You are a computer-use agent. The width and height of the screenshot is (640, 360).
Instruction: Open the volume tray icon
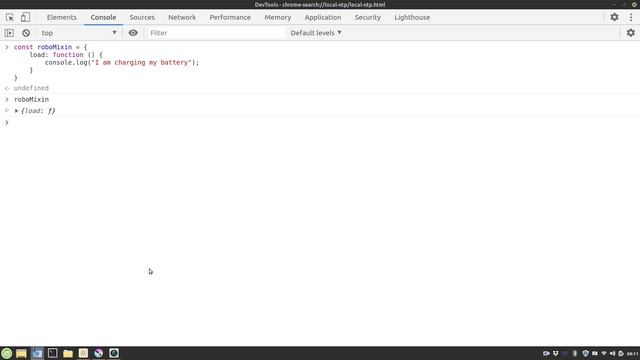click(612, 353)
